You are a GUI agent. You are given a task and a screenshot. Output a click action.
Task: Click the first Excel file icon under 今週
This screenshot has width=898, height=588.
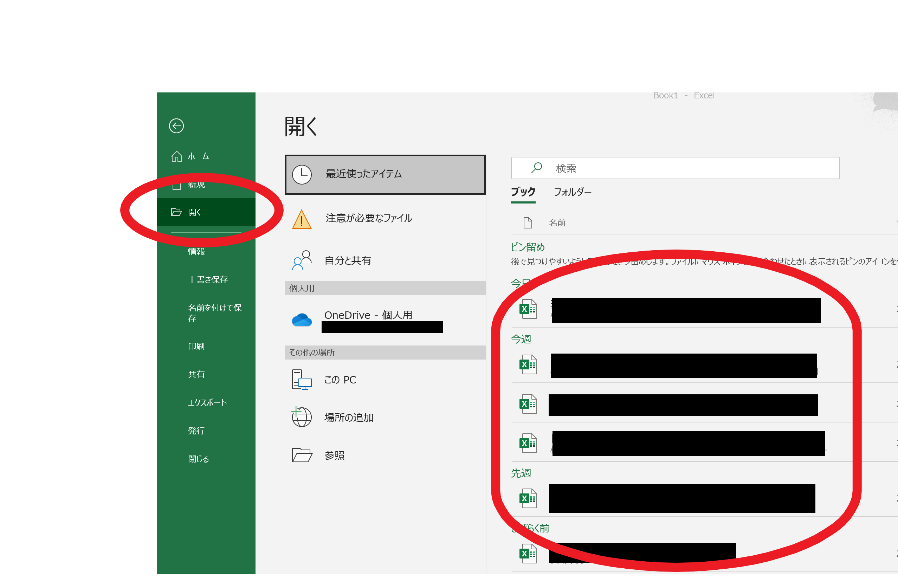point(528,364)
